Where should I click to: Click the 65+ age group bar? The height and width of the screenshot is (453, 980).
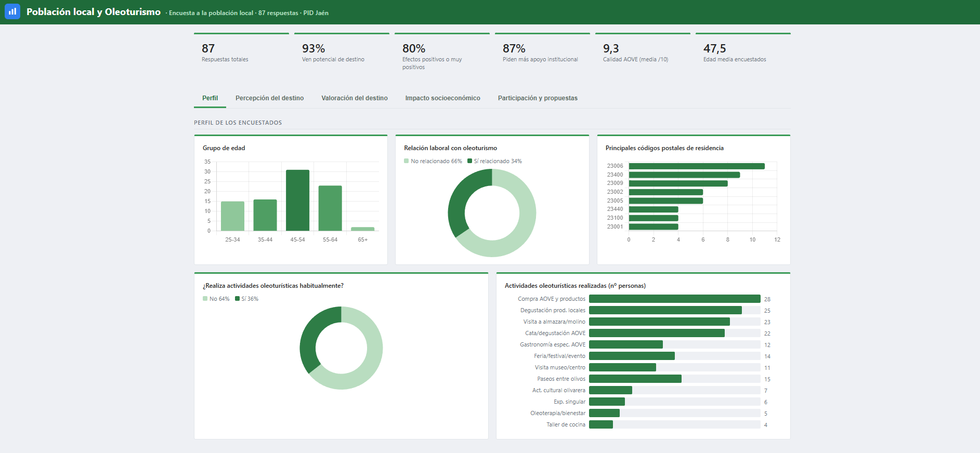(x=363, y=229)
